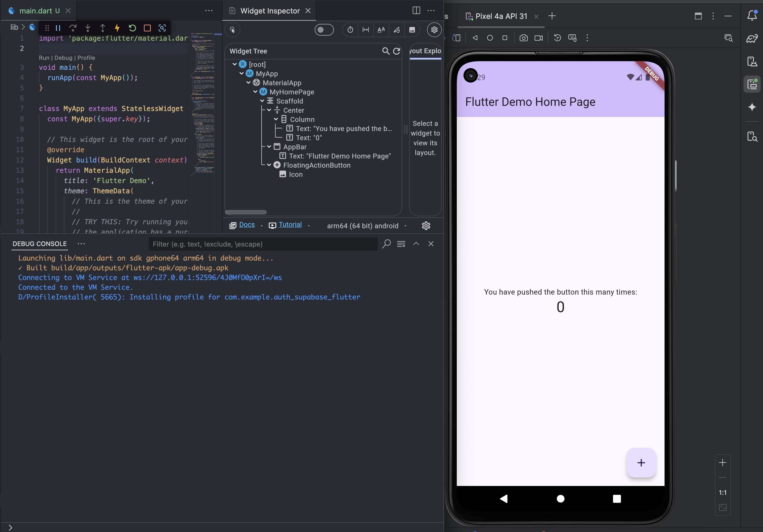Click the debug toolbar drag handle
The image size is (763, 532).
[47, 28]
